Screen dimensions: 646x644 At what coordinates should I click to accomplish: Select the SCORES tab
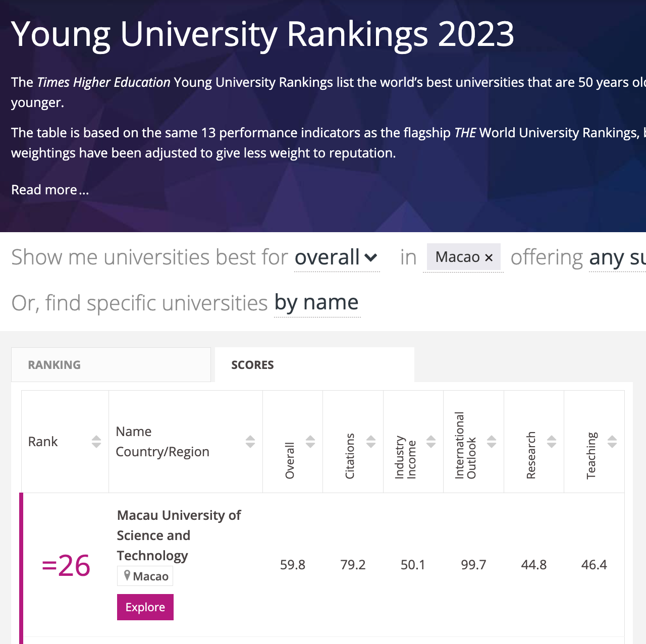314,364
